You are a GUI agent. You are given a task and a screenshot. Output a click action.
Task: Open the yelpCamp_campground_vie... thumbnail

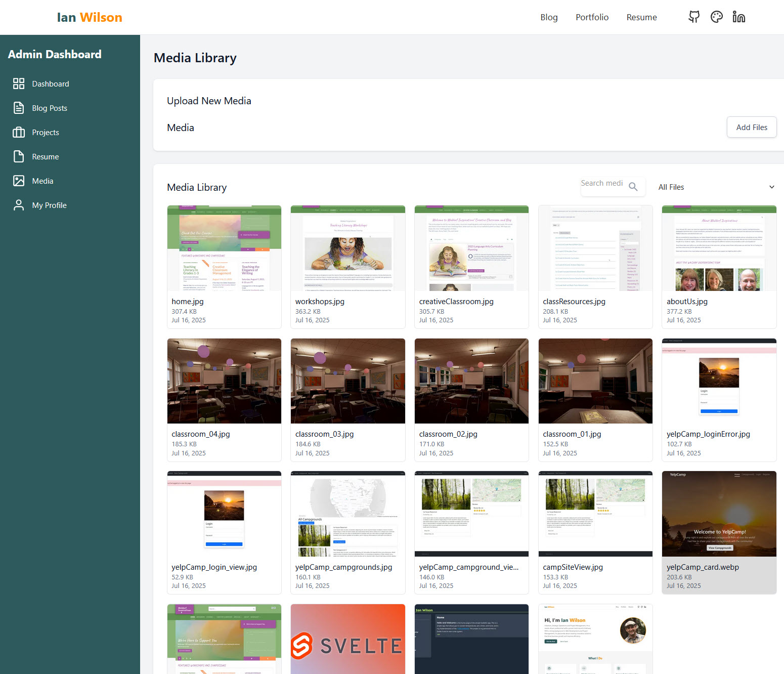point(471,514)
